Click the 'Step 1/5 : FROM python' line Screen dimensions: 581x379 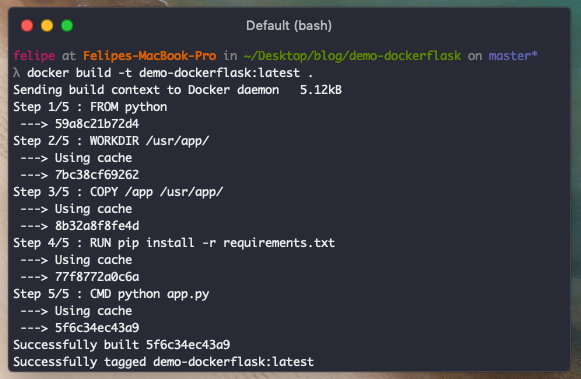(90, 107)
